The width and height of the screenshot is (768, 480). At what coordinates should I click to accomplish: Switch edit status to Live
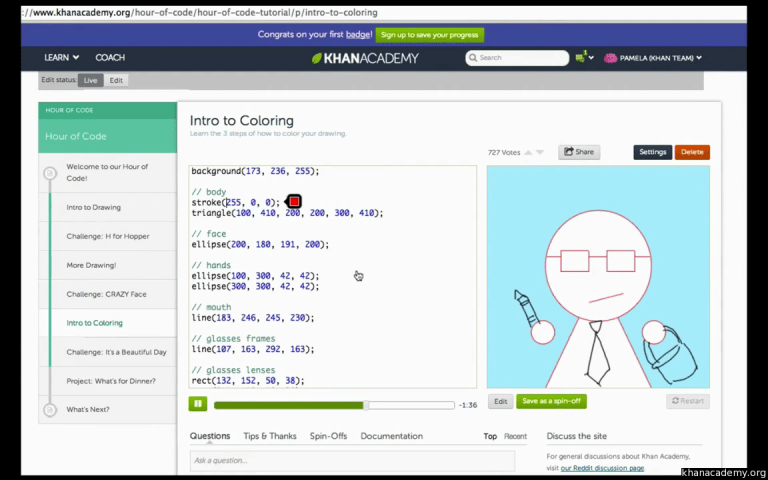pos(90,80)
